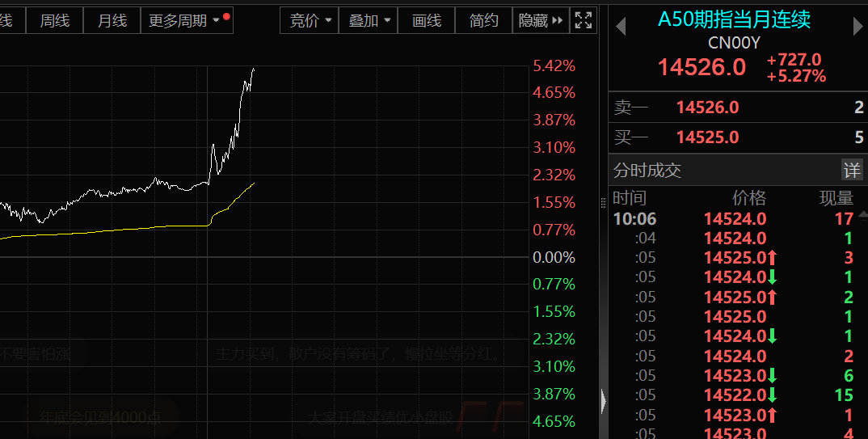Image resolution: width=868 pixels, height=439 pixels.
Task: Go to previous instrument with left arrow
Action: click(621, 26)
